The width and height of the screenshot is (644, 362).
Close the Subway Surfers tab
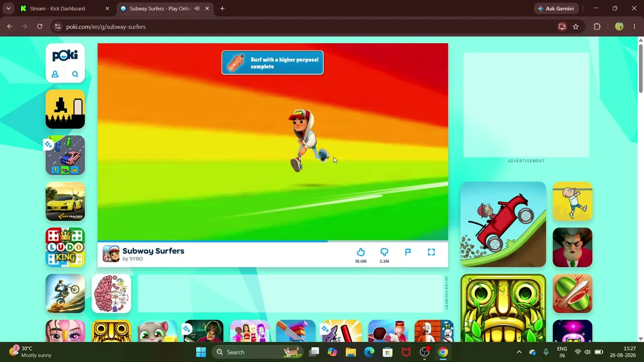click(x=207, y=9)
